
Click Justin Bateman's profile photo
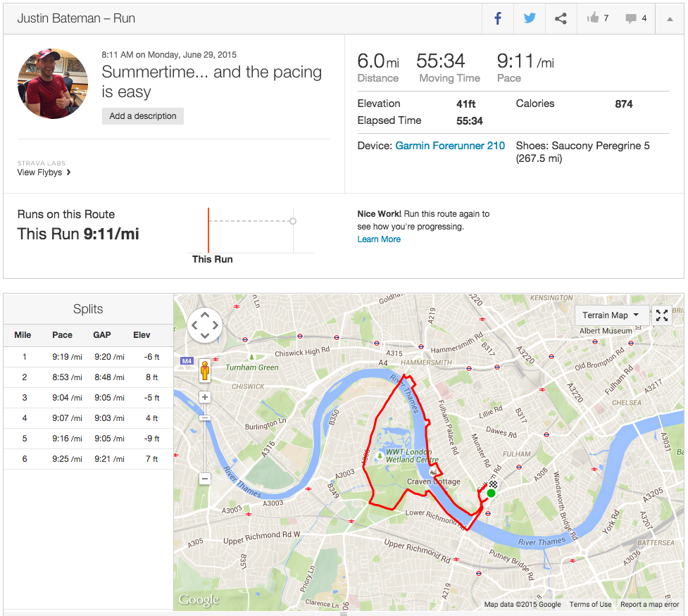click(x=53, y=83)
